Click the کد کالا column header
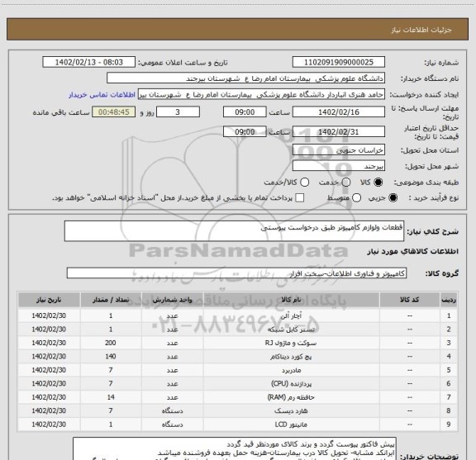This screenshot has height=460, width=476. tap(410, 300)
